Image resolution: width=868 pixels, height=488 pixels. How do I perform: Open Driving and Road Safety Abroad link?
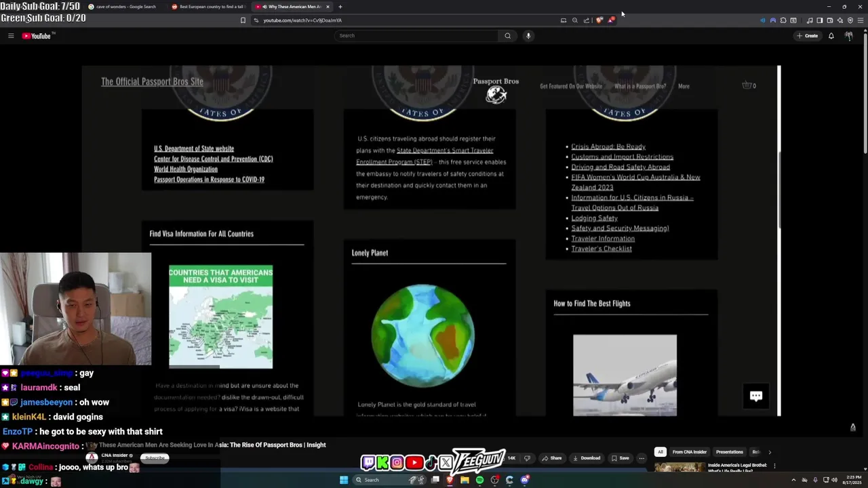coord(620,167)
